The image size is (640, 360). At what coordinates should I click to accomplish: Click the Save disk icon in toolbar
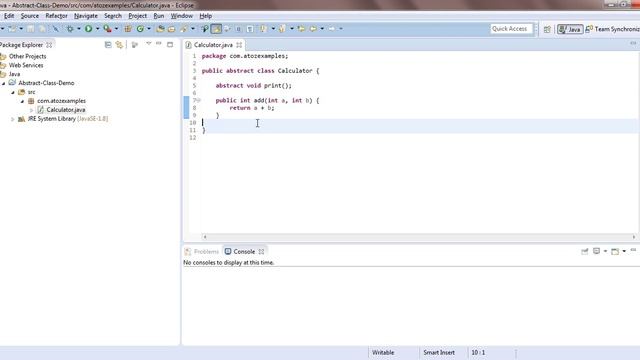tap(31, 29)
